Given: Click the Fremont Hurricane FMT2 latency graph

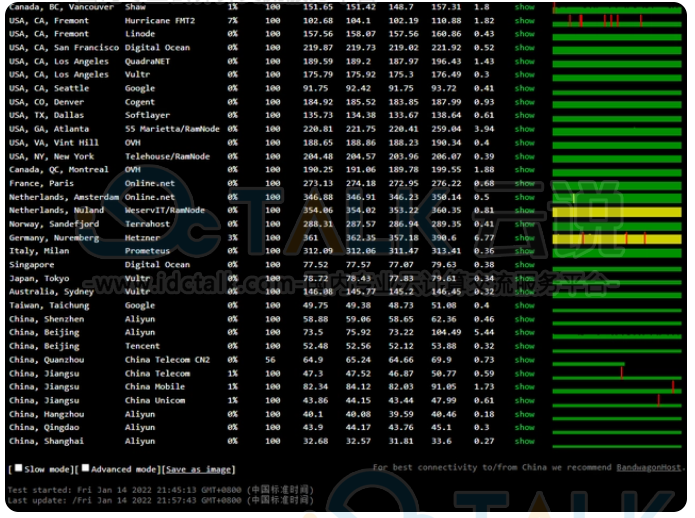Looking at the screenshot, I should point(617,21).
